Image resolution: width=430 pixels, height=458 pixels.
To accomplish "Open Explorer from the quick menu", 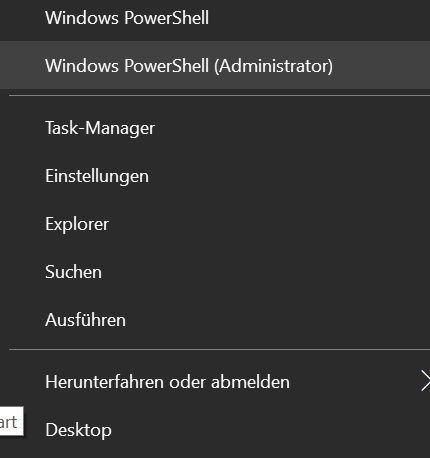I will coord(215,224).
